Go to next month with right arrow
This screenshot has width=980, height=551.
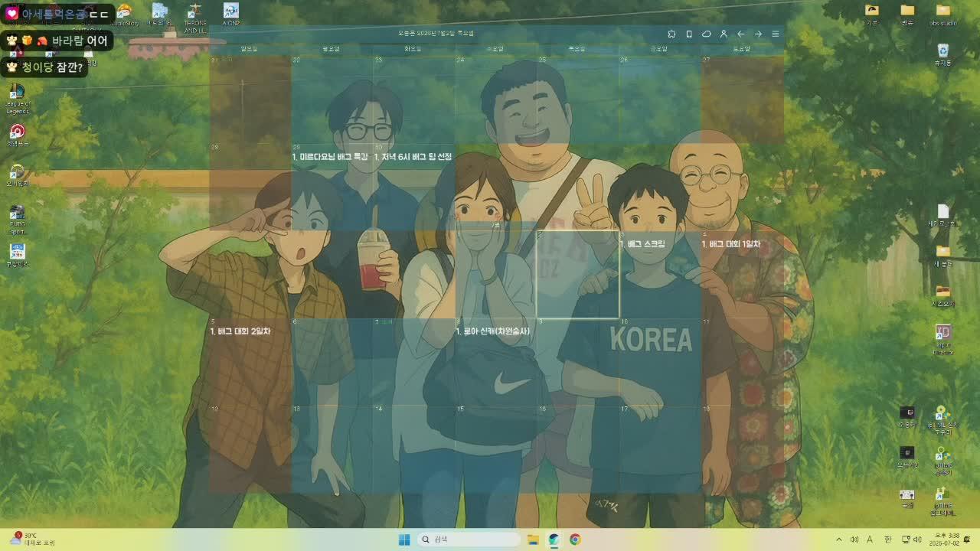[x=758, y=34]
